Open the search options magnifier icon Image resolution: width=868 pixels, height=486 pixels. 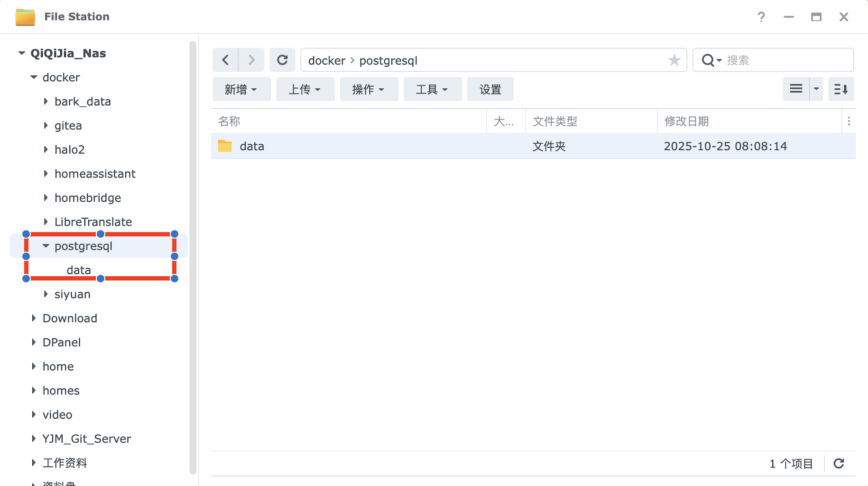[710, 60]
